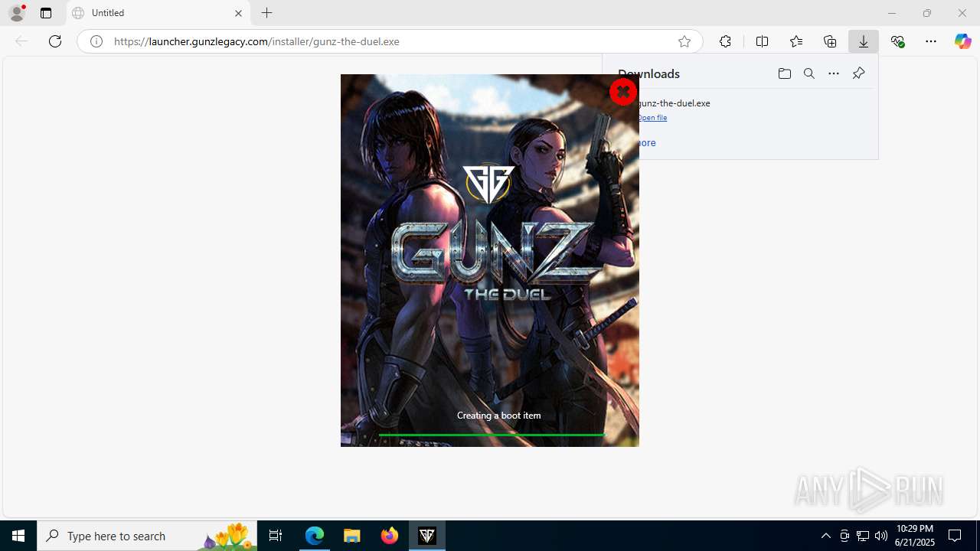Restore down the Edge window
The image size is (980, 551).
[x=927, y=13]
